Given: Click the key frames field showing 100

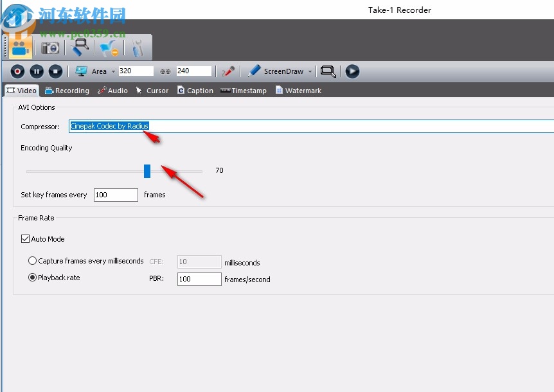Looking at the screenshot, I should 116,195.
